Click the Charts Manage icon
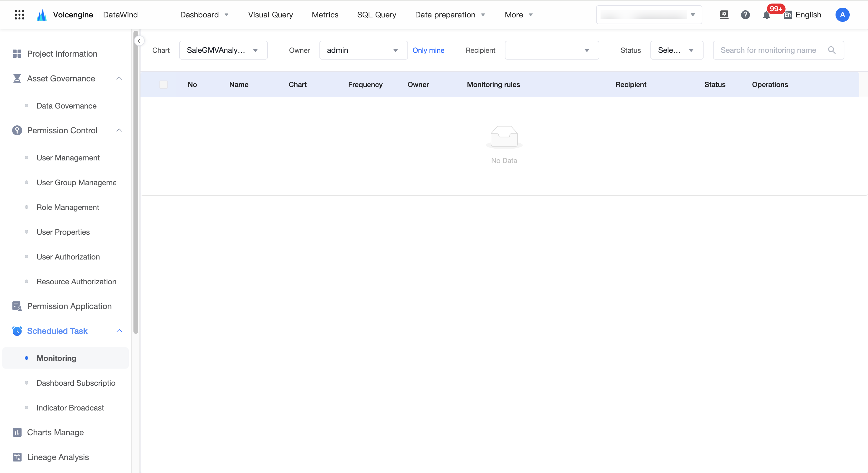This screenshot has height=473, width=868. tap(17, 432)
